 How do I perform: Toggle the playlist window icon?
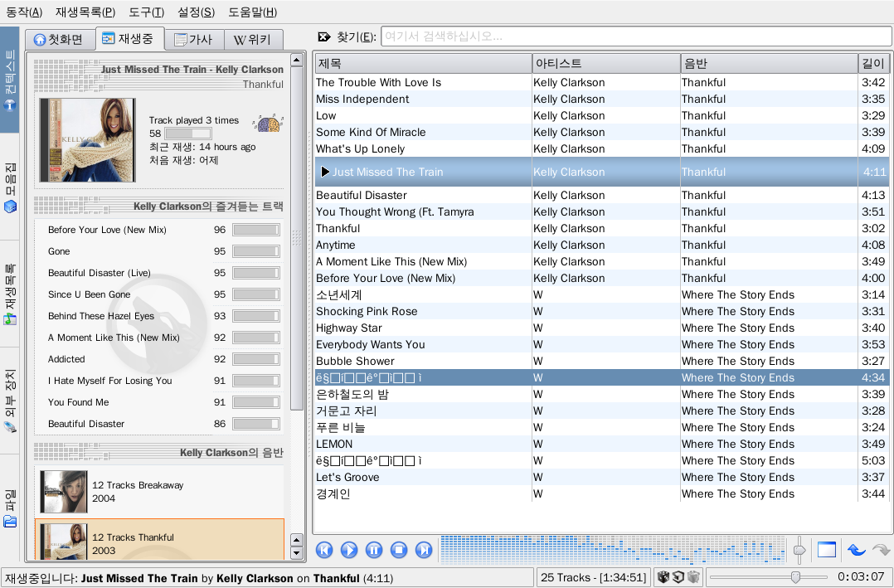pos(827,550)
